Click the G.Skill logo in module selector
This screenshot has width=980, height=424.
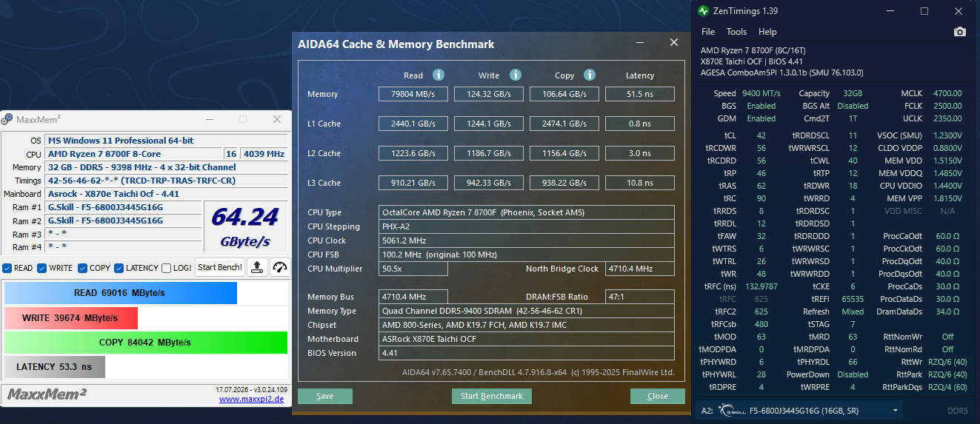pos(733,409)
